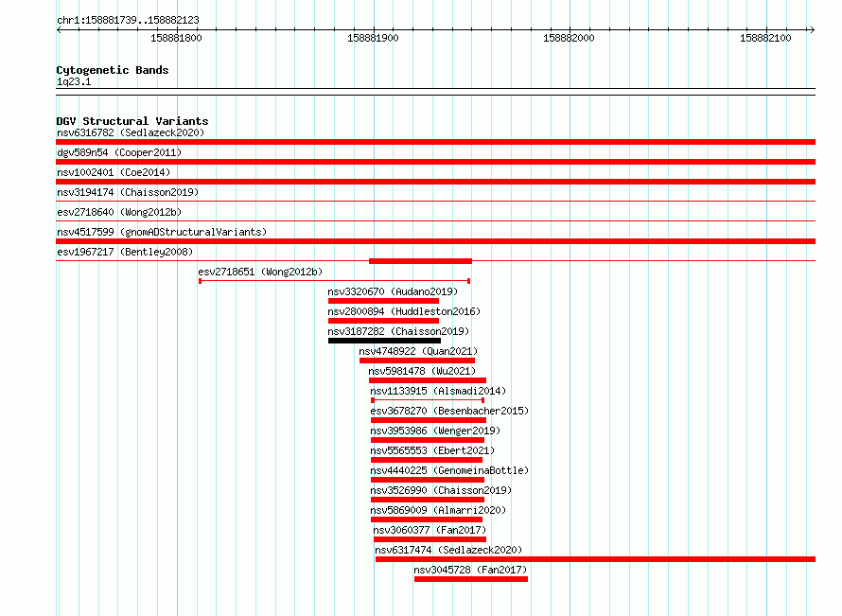Open the nsv3187282 (Chaisson2019) label
Screen dimensions: 842x616
point(398,331)
